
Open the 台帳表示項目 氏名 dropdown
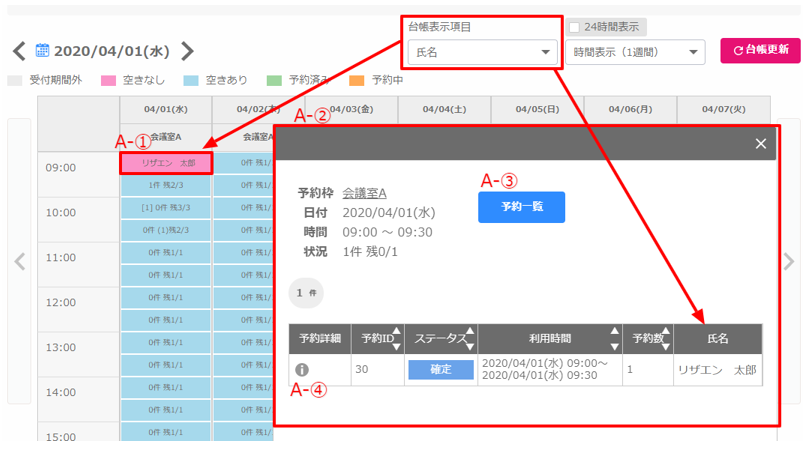click(x=481, y=52)
